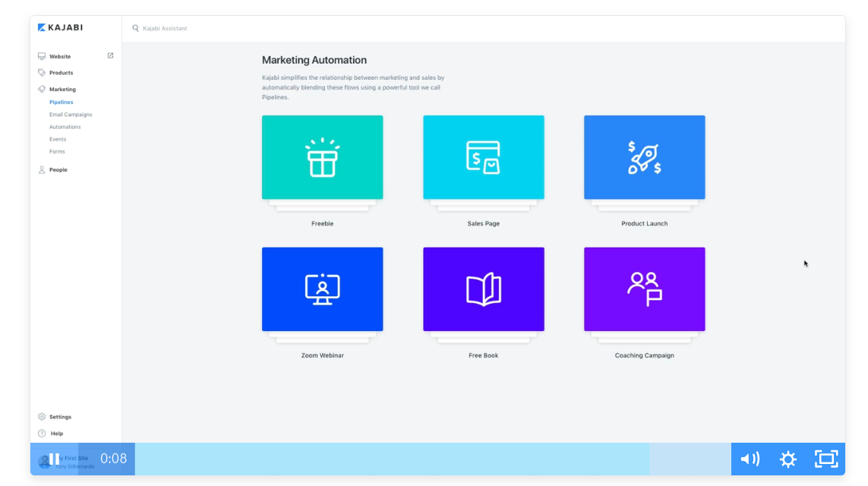The image size is (868, 486).
Task: Click the Freebie label text
Action: [322, 223]
